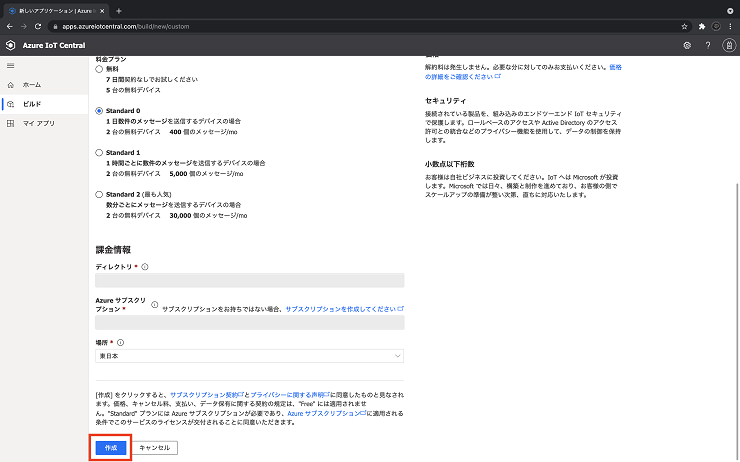Select the Standard 0 plan

99,111
